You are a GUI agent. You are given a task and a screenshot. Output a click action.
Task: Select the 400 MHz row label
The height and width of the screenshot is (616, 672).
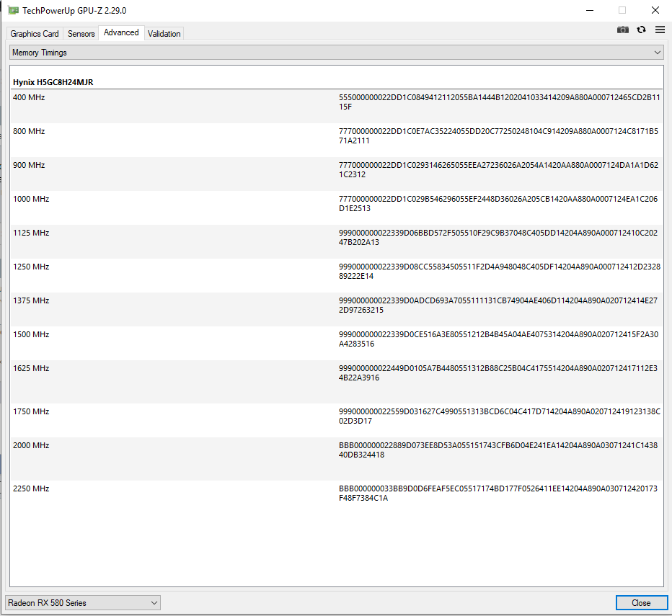pyautogui.click(x=29, y=97)
